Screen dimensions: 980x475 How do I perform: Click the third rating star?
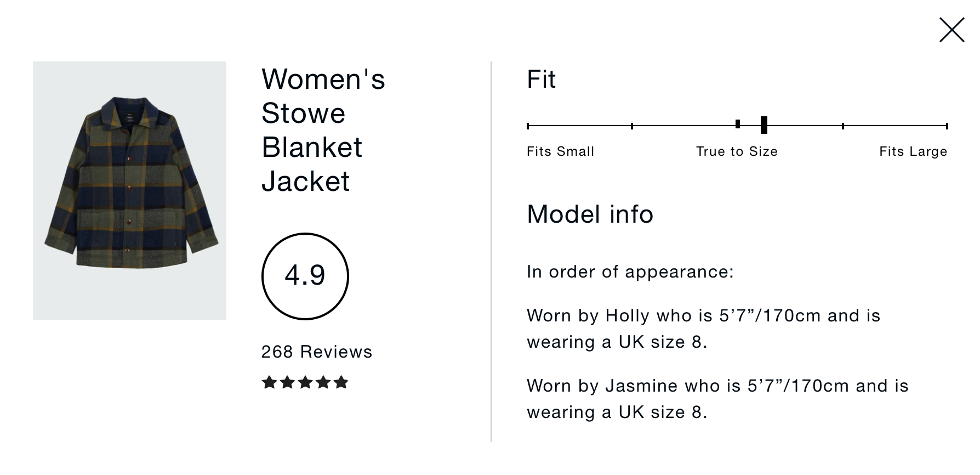click(305, 382)
